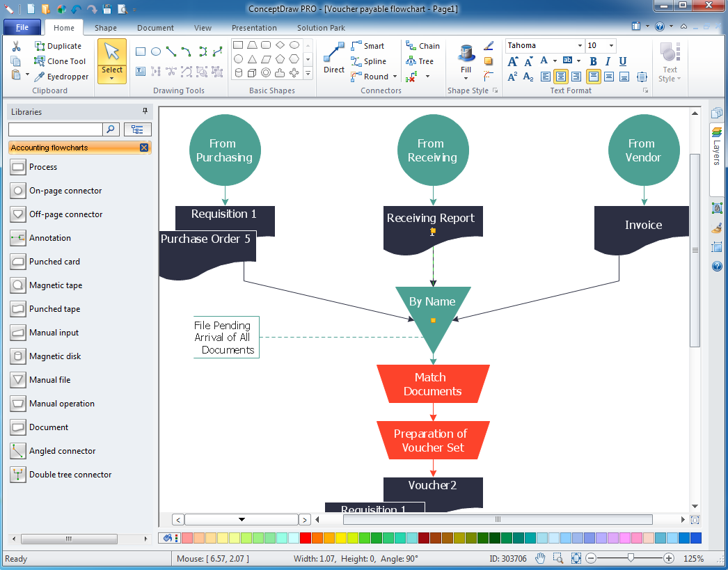This screenshot has height=570, width=728.
Task: Click the library search input field
Action: [55, 129]
